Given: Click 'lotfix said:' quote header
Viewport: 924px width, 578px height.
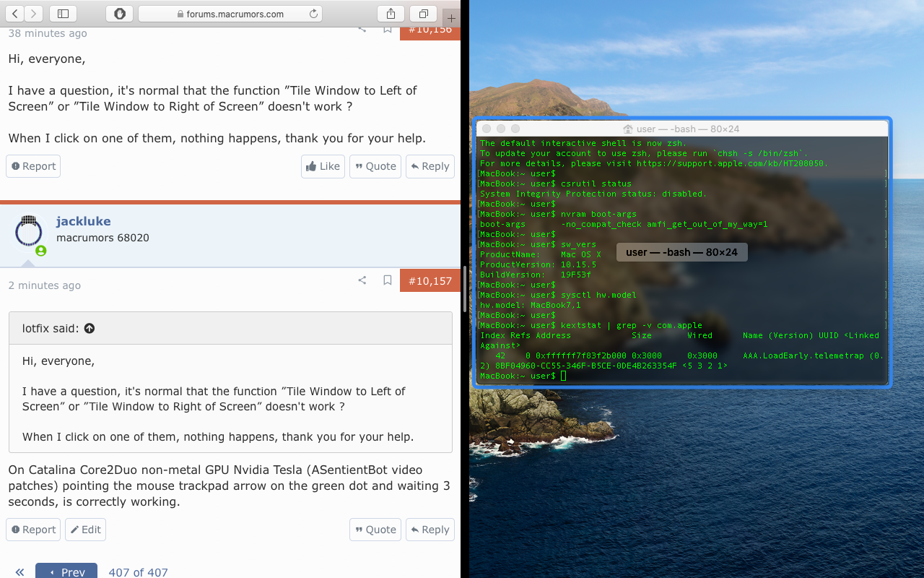Looking at the screenshot, I should point(51,328).
